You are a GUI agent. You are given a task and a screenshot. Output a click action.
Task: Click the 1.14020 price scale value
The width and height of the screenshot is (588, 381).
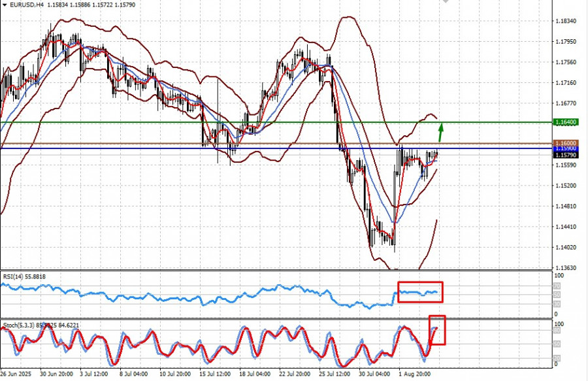click(x=566, y=248)
